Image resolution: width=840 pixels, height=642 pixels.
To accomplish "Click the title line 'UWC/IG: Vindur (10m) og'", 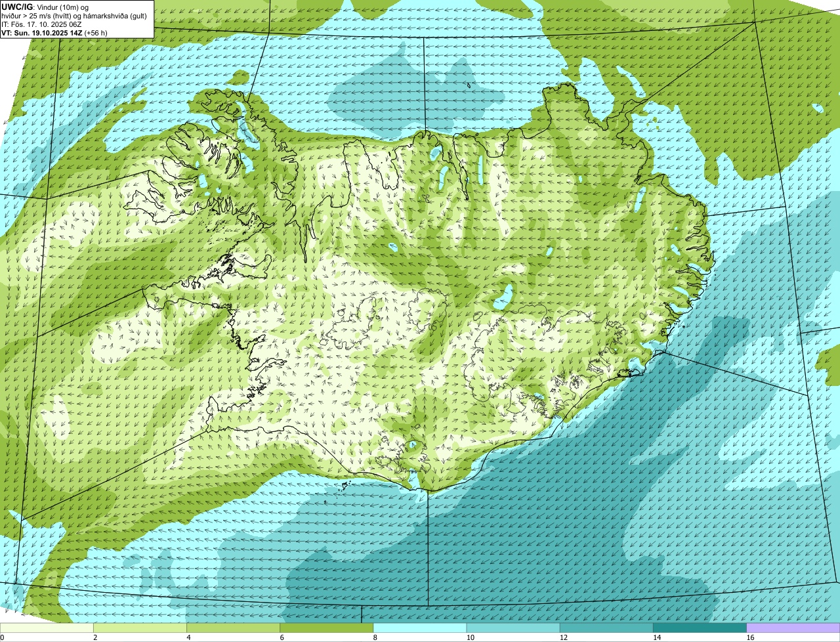I will coord(45,7).
